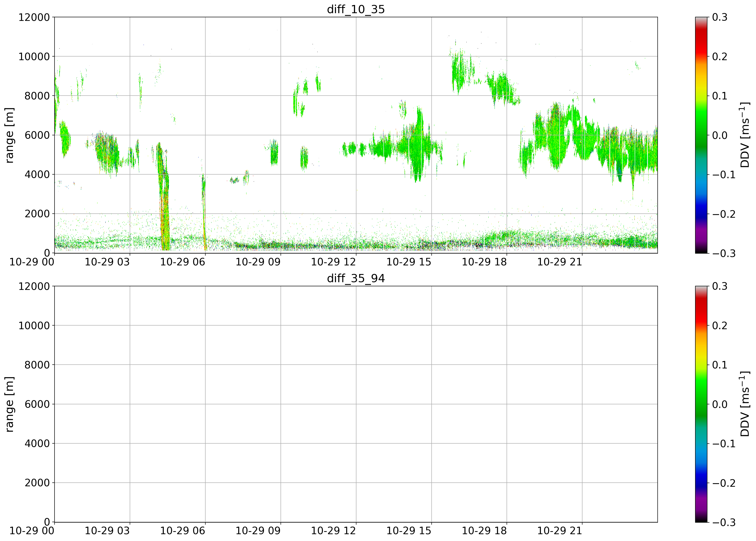756x541 pixels.
Task: Click bottom plot y tick '6000'
Action: click(37, 404)
